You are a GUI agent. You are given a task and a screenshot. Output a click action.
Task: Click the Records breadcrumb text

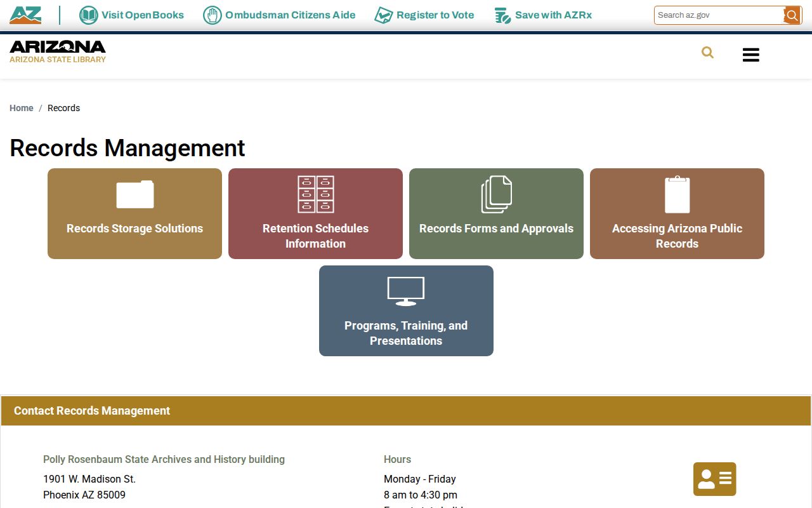point(64,108)
